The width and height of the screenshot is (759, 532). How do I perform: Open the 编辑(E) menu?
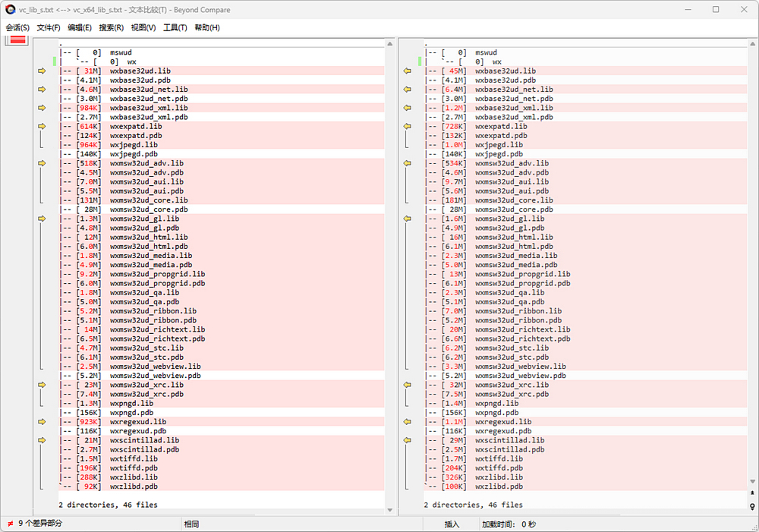tap(80, 27)
